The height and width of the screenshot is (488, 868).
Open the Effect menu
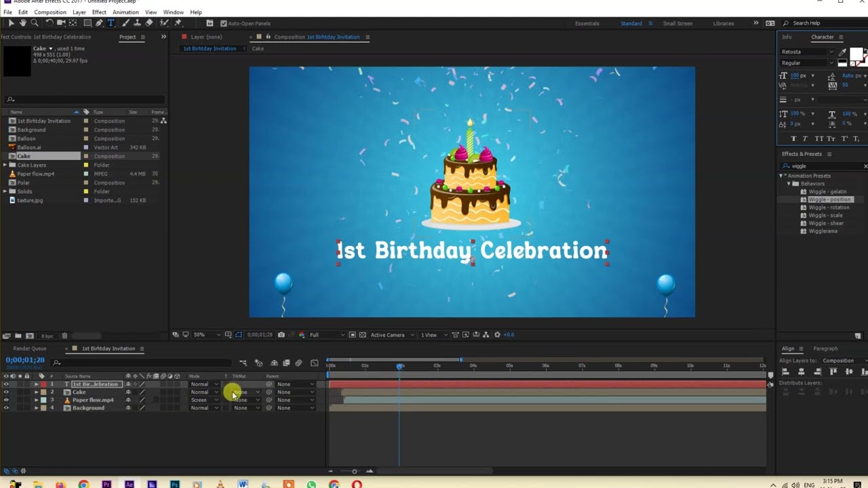click(x=99, y=12)
